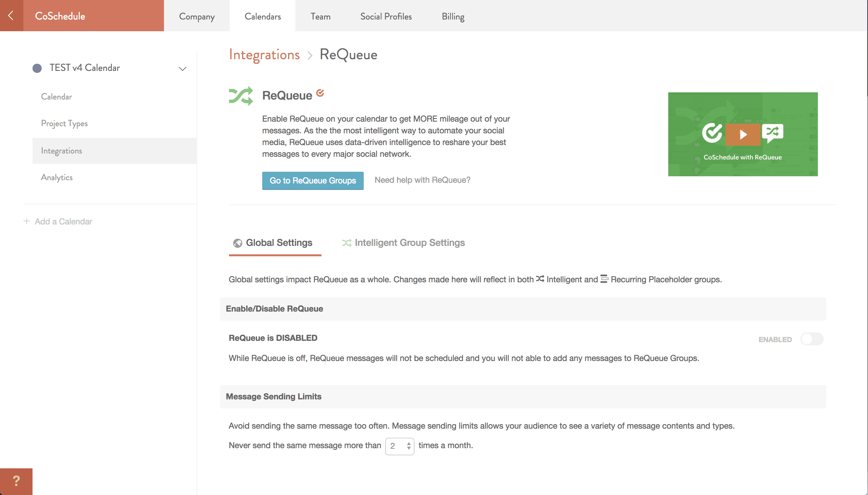Image resolution: width=868 pixels, height=495 pixels.
Task: Click shuffle icon on Intelligent Group Settings
Action: (x=346, y=243)
